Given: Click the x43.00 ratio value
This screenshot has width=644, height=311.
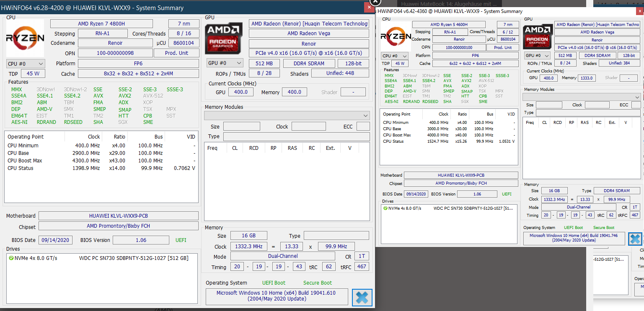Looking at the screenshot, I should pos(117,161).
